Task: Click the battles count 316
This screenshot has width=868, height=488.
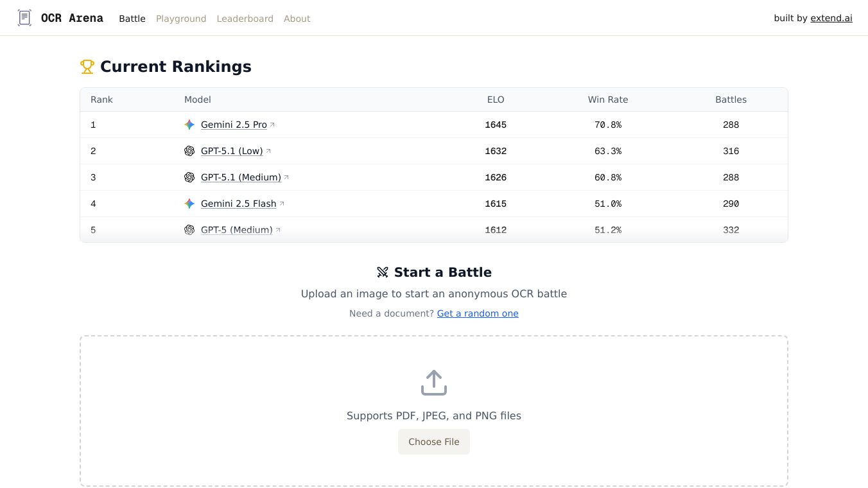Action: pos(731,151)
